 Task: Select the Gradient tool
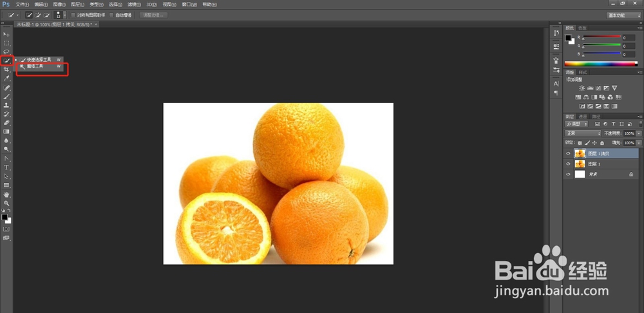(x=6, y=131)
